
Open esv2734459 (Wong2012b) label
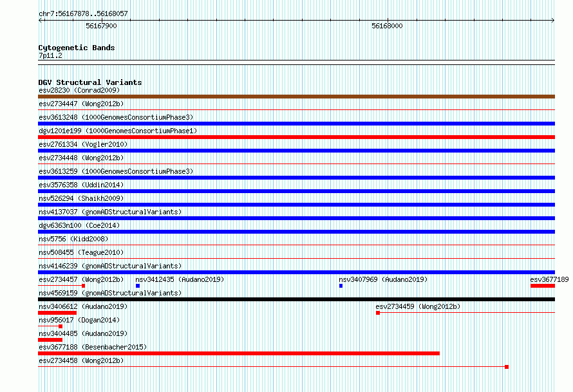pos(418,306)
